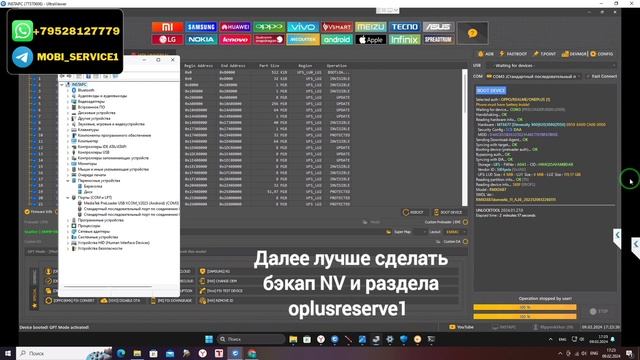Click the Meizu brand logo
This screenshot has width=640, height=360.
click(371, 27)
